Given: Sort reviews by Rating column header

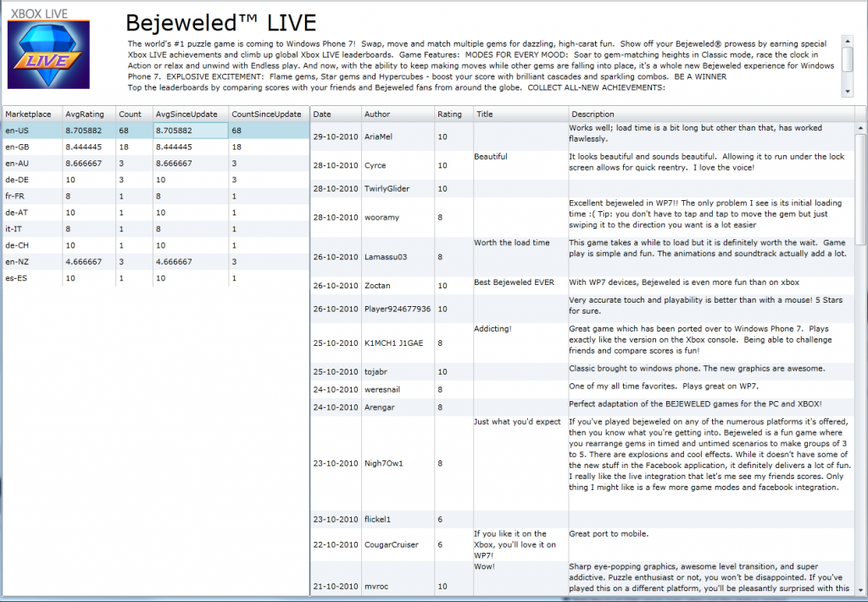Looking at the screenshot, I should point(453,114).
